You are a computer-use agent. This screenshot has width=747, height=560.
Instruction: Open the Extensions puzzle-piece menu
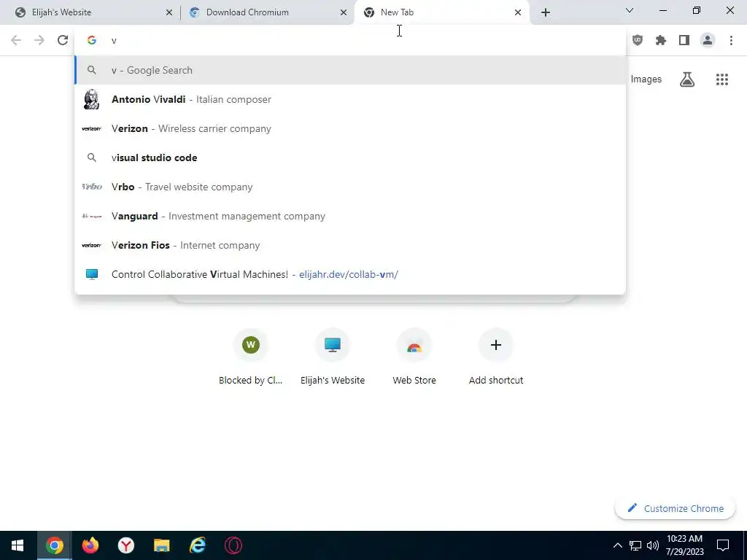661,41
